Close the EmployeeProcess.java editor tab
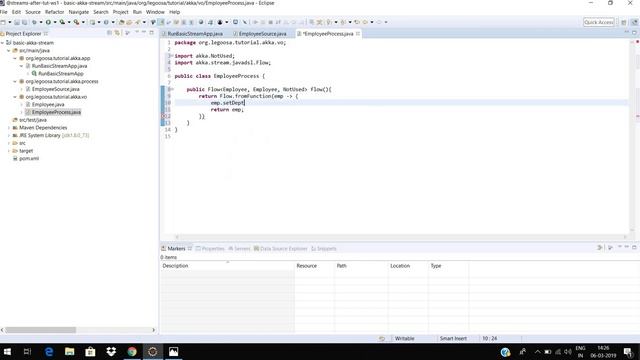Image resolution: width=640 pixels, height=360 pixels. (x=358, y=33)
